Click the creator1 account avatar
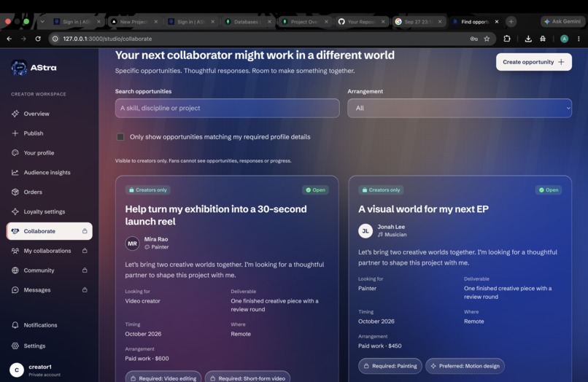588x382 pixels. 17,370
